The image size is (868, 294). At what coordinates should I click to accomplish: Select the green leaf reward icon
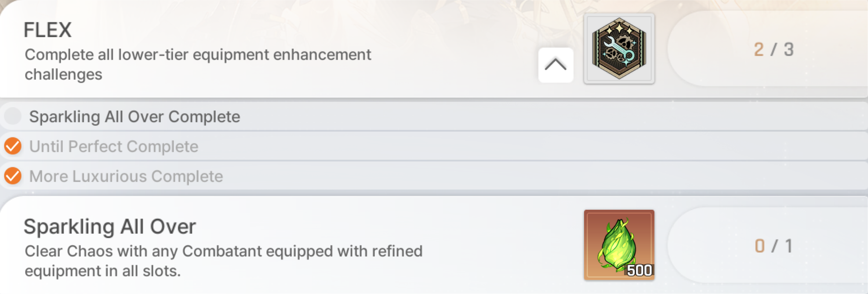(619, 244)
